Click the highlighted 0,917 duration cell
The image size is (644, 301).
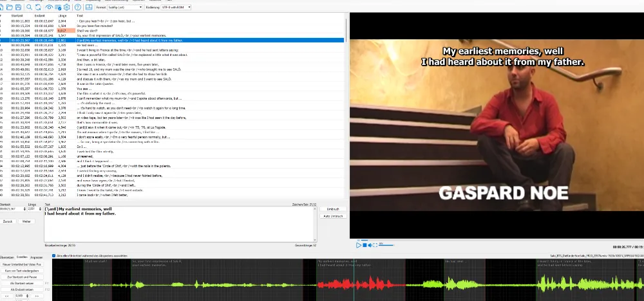[66, 31]
